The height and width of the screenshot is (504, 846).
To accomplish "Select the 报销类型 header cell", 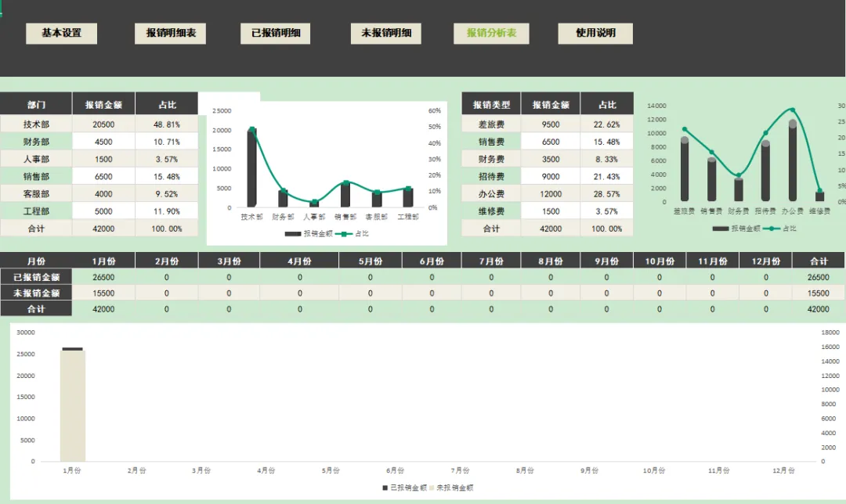I will pos(491,104).
